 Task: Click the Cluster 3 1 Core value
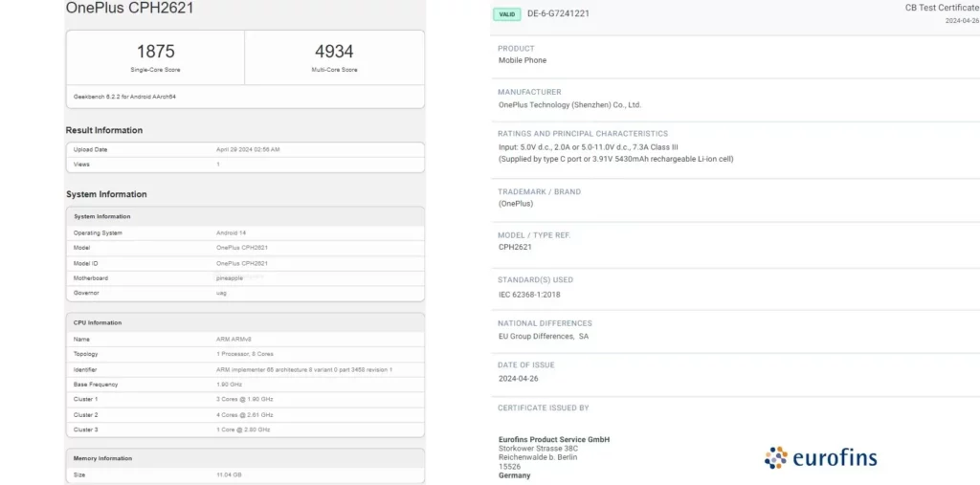(x=243, y=430)
